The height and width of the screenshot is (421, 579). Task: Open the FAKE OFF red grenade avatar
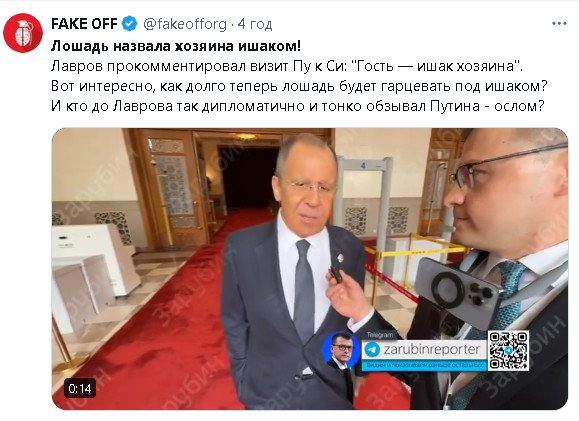point(23,33)
